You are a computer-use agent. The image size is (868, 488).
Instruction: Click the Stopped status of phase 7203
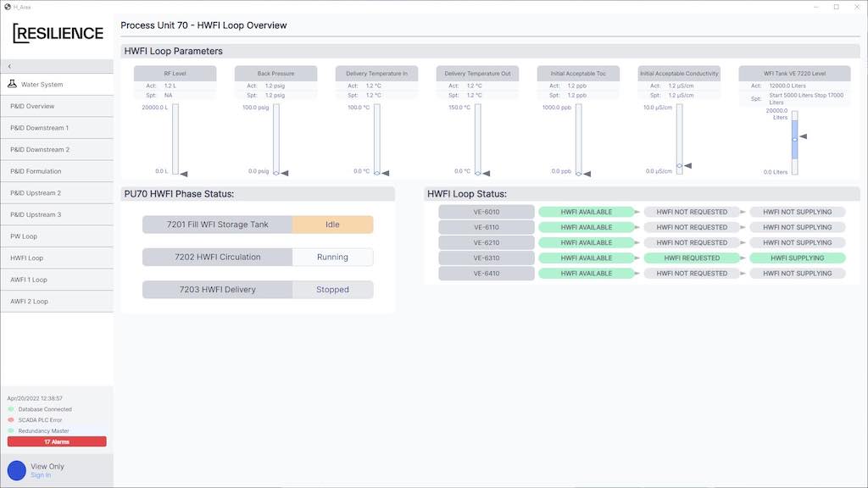[332, 290]
